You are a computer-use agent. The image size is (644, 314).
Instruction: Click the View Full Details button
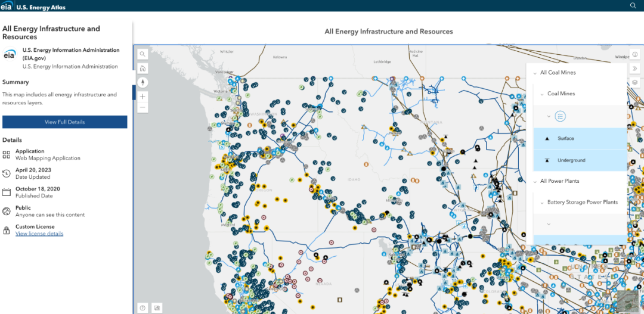pos(64,122)
